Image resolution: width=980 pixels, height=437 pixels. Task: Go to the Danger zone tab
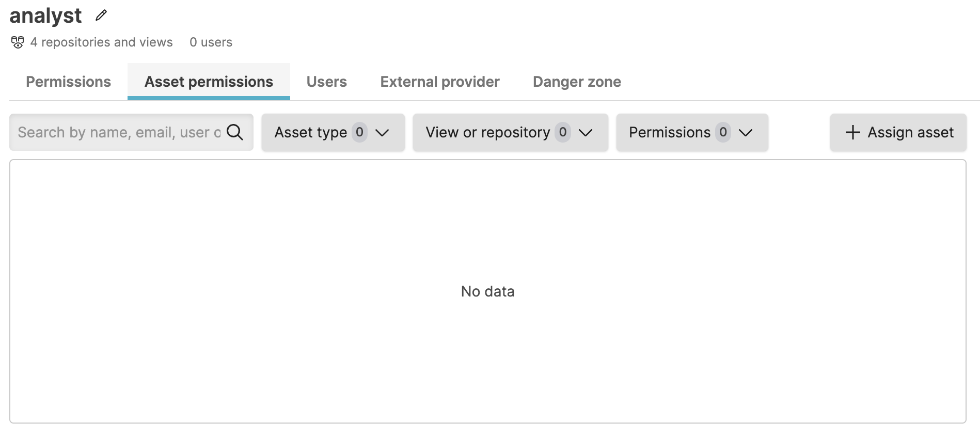pos(577,82)
